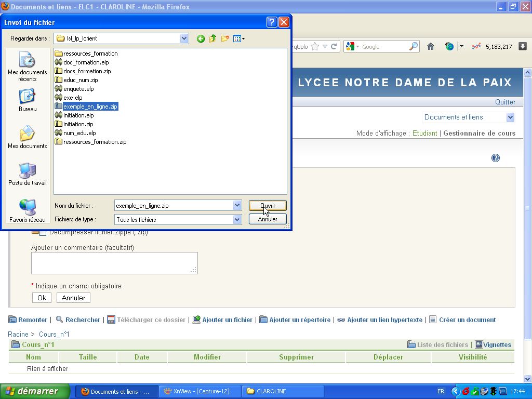The width and height of the screenshot is (532, 399).
Task: Open the view menu icon in dialog
Action: 238,38
